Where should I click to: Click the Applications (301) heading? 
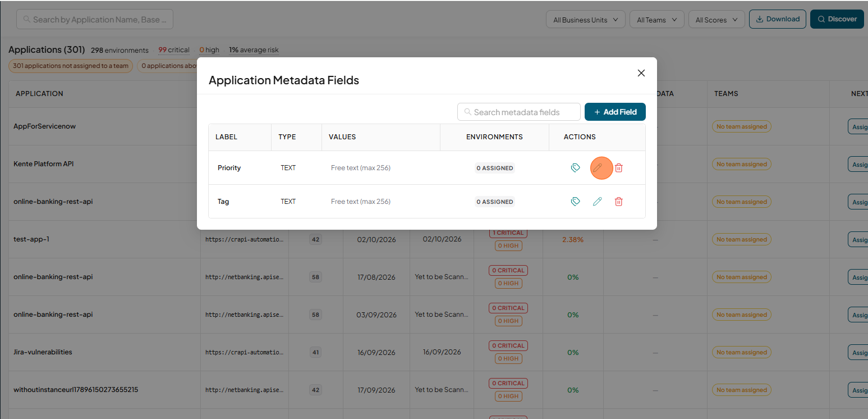(x=47, y=49)
